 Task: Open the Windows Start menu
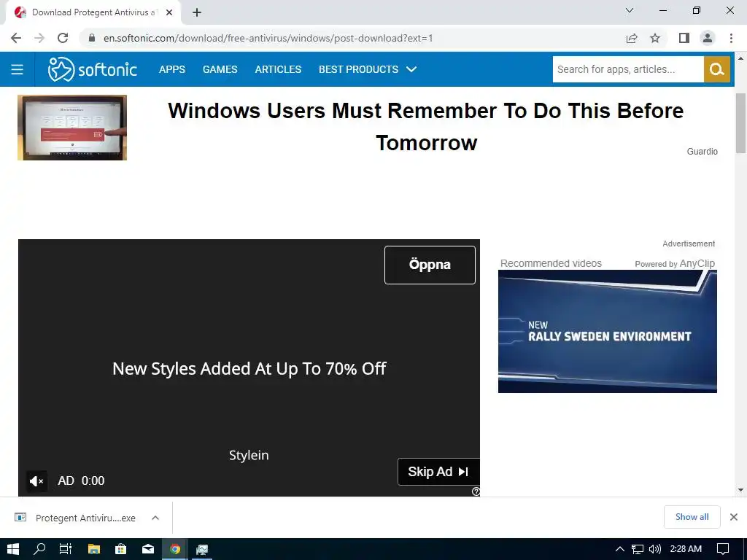13,549
